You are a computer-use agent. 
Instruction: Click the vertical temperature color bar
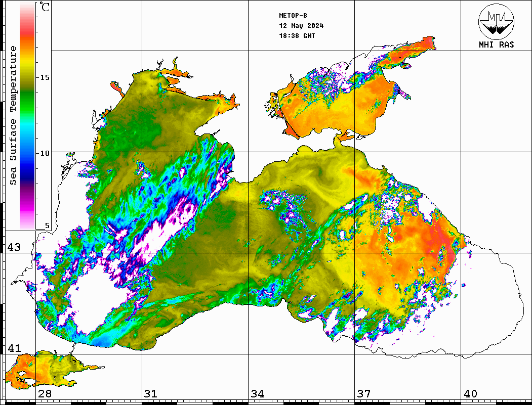point(27,116)
